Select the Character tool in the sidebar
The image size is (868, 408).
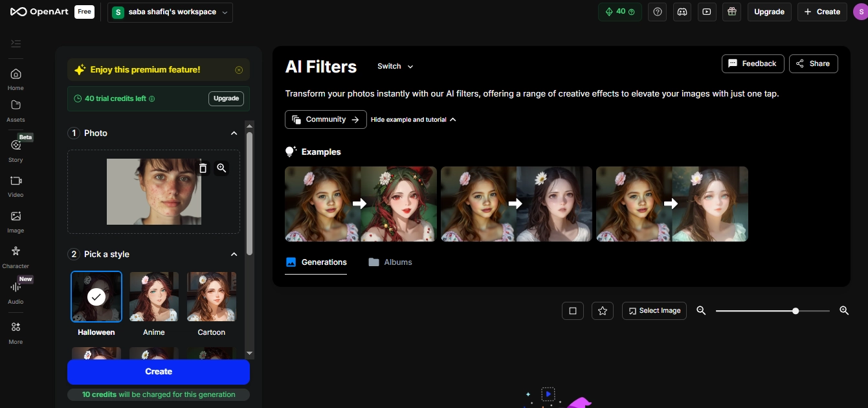(15, 254)
